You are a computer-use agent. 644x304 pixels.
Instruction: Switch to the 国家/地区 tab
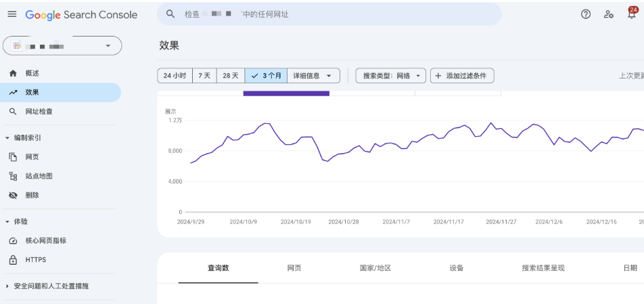(375, 268)
